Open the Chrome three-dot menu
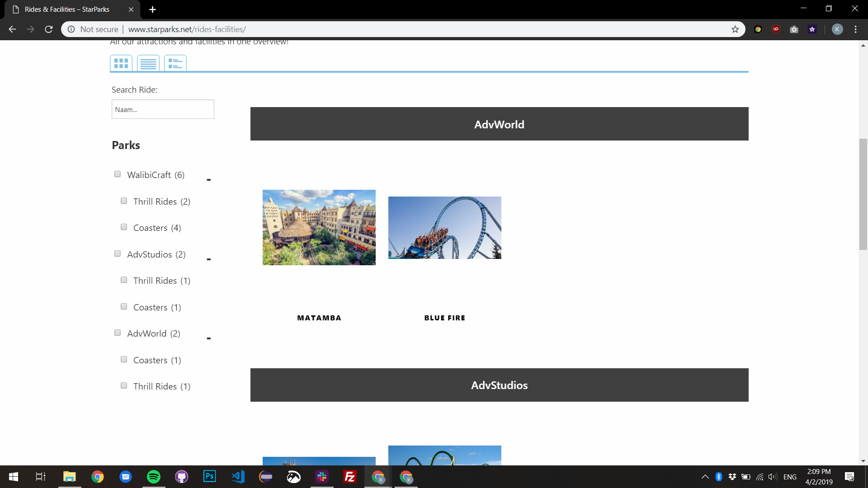 click(855, 29)
